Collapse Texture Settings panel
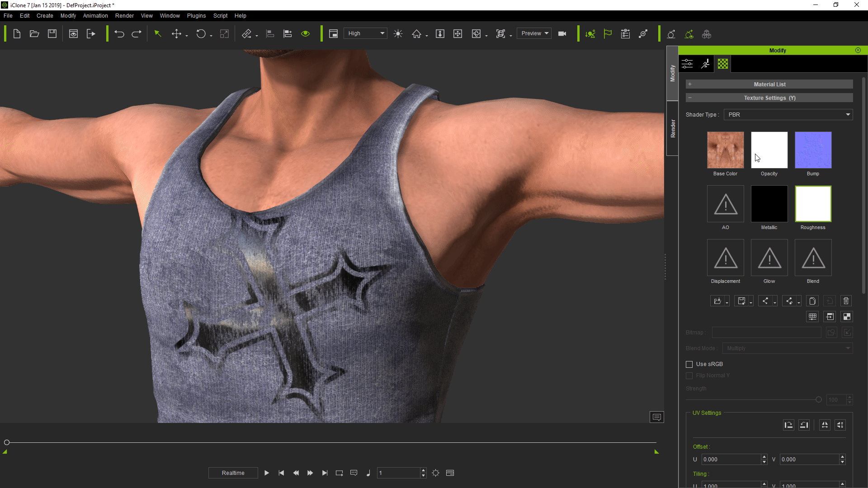 tap(690, 98)
